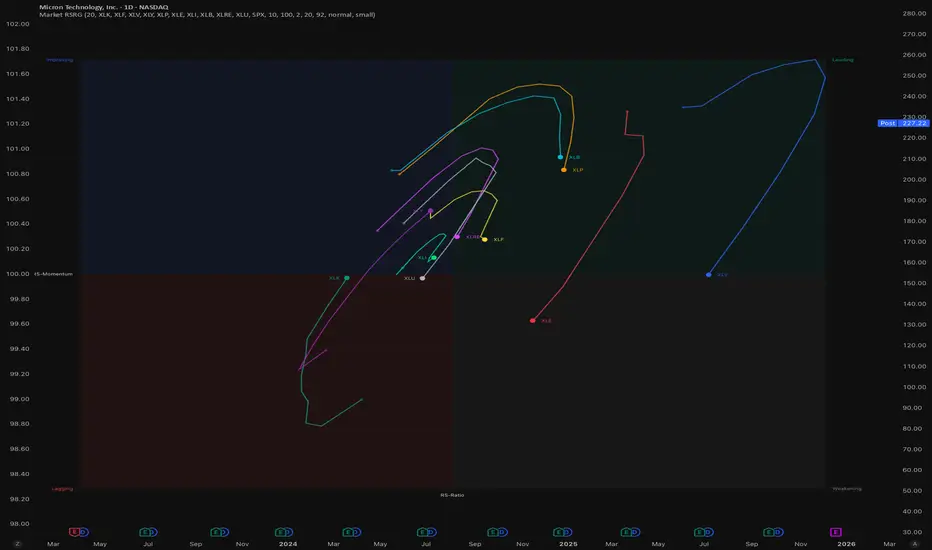
Task: Click the 2025 year label on the time axis
Action: tap(568, 544)
